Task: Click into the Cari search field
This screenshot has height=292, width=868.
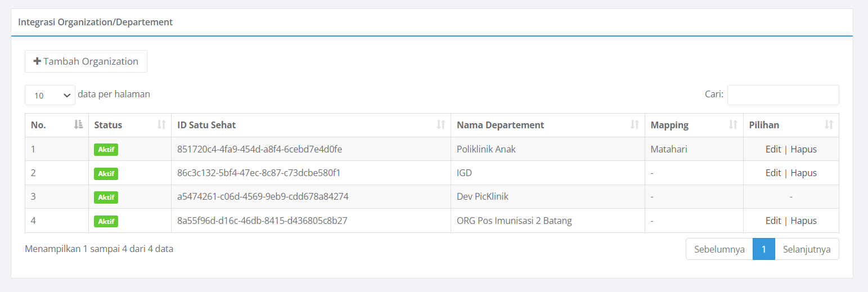Action: point(783,95)
